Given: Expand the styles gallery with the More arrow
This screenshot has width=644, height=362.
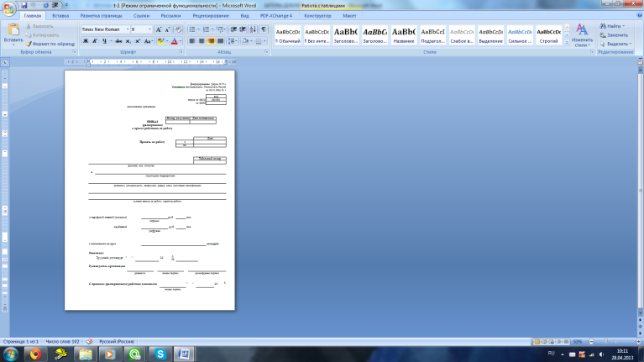Looking at the screenshot, I should pos(567,42).
